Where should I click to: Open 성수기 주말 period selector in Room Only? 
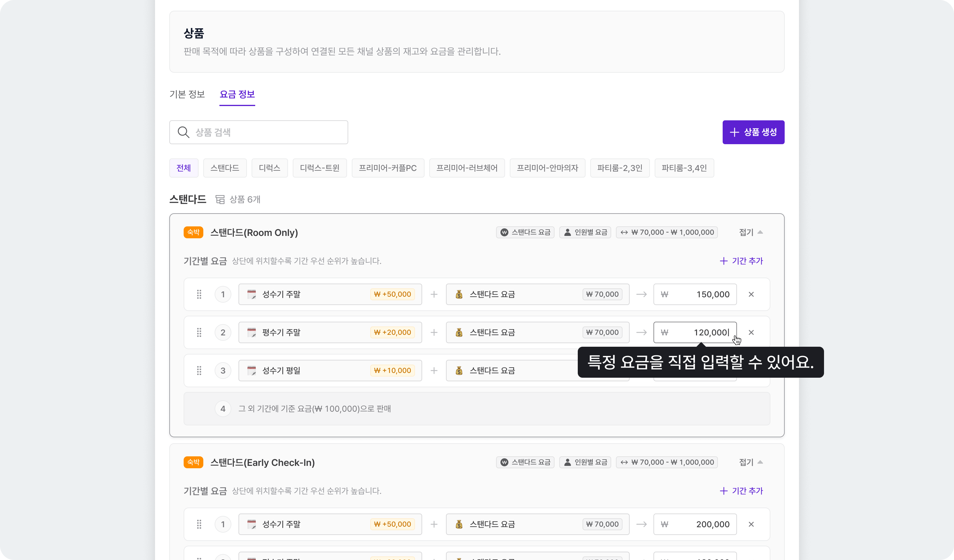pyautogui.click(x=330, y=294)
